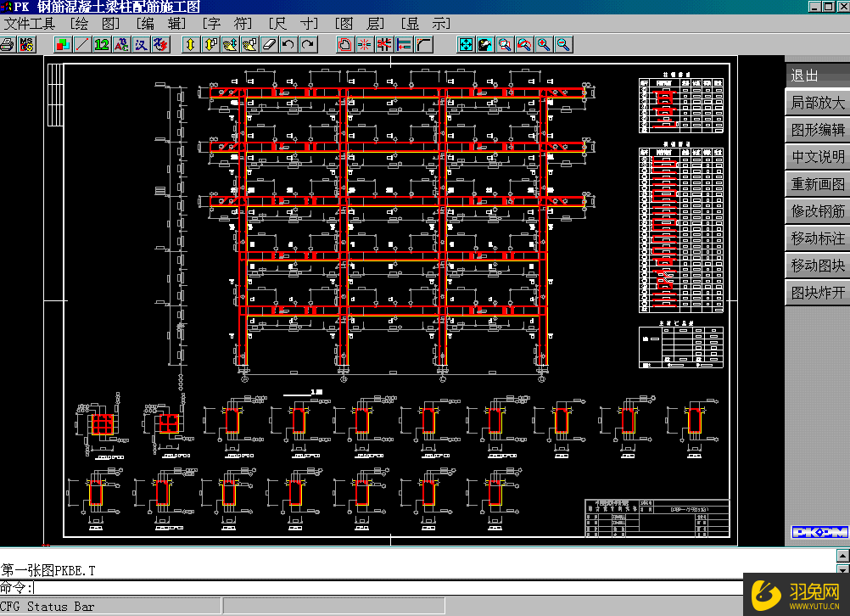Viewport: 850px width, 616px height.
Task: Click the MS-DOS icon in the toolbar
Action: pyautogui.click(x=26, y=44)
